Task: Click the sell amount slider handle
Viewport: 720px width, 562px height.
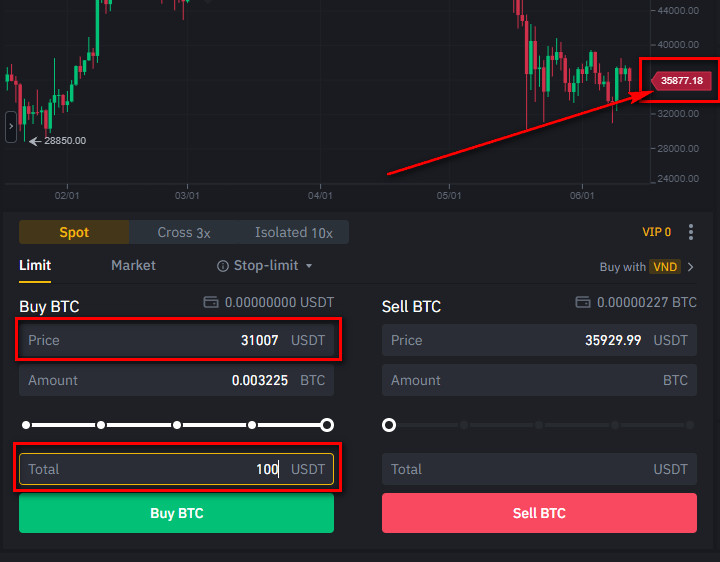Action: (x=389, y=425)
